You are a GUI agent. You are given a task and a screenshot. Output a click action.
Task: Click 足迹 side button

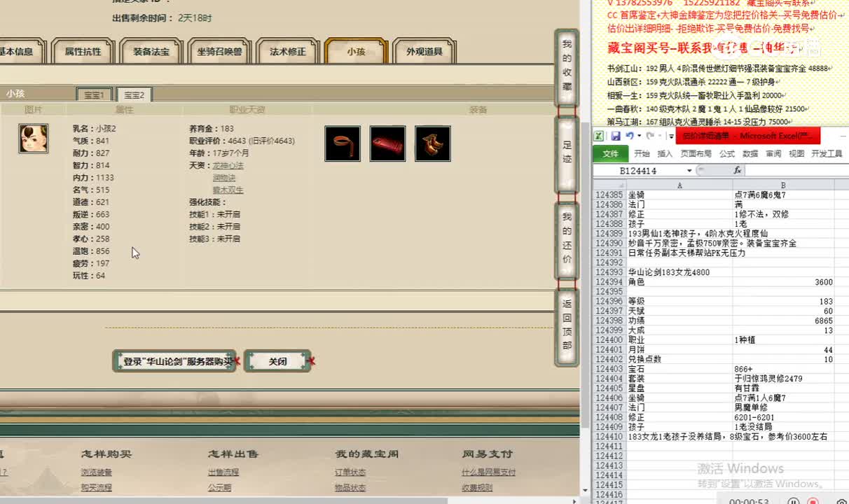tap(567, 153)
